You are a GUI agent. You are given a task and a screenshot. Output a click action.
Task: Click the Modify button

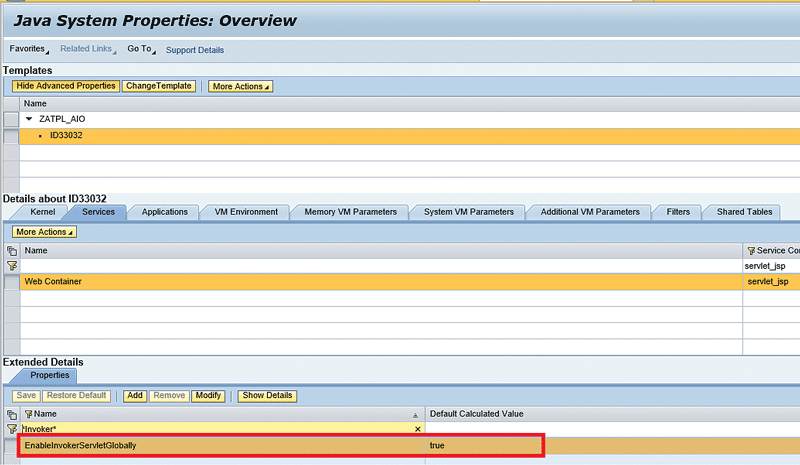208,395
